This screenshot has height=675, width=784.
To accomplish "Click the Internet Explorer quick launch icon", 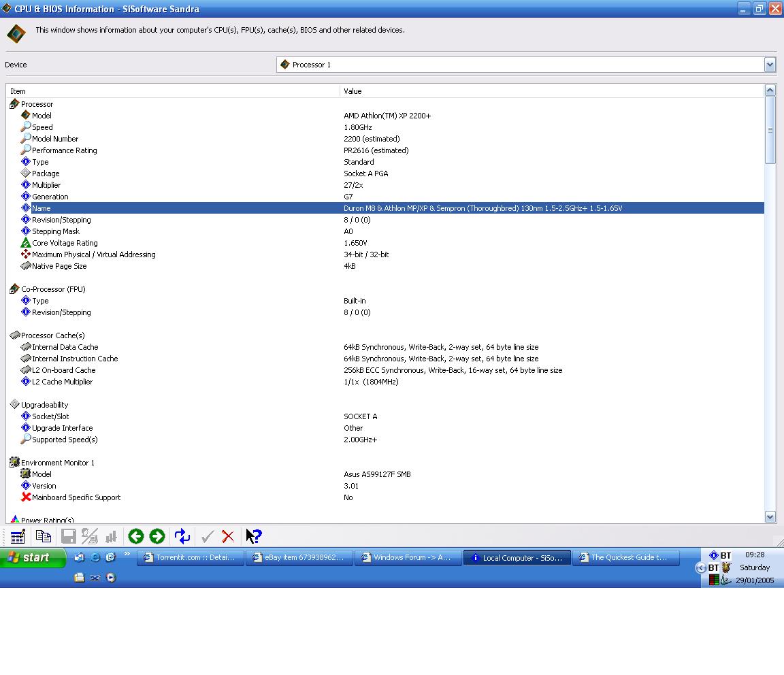I will [x=95, y=557].
